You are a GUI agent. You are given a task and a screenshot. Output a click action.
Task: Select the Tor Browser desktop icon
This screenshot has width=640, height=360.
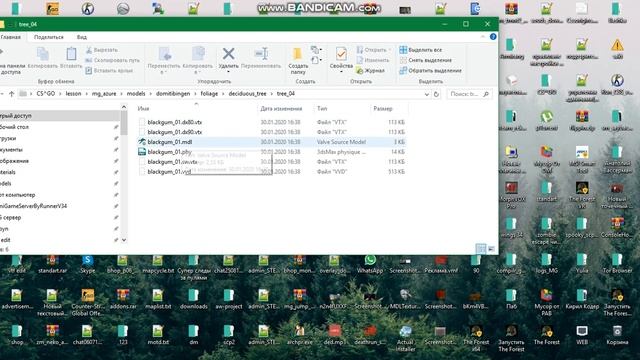617,264
